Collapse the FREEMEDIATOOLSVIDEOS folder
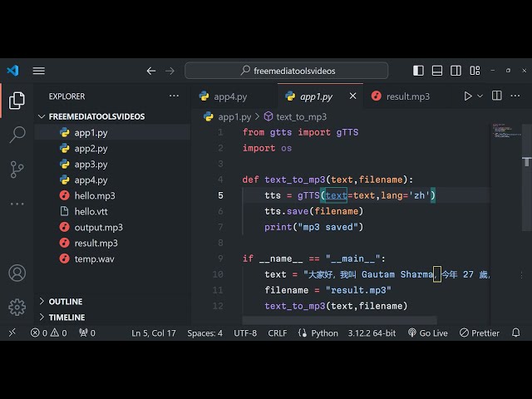The width and height of the screenshot is (532, 399). [x=43, y=116]
